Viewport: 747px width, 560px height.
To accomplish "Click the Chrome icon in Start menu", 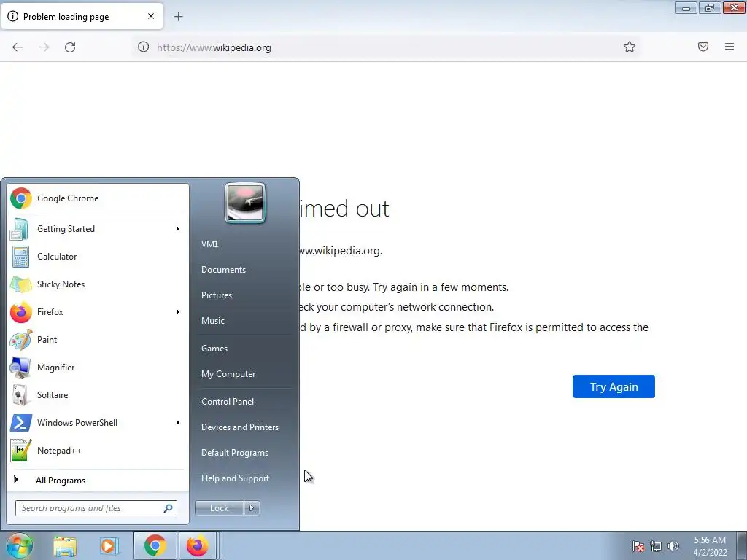I will pyautogui.click(x=21, y=198).
